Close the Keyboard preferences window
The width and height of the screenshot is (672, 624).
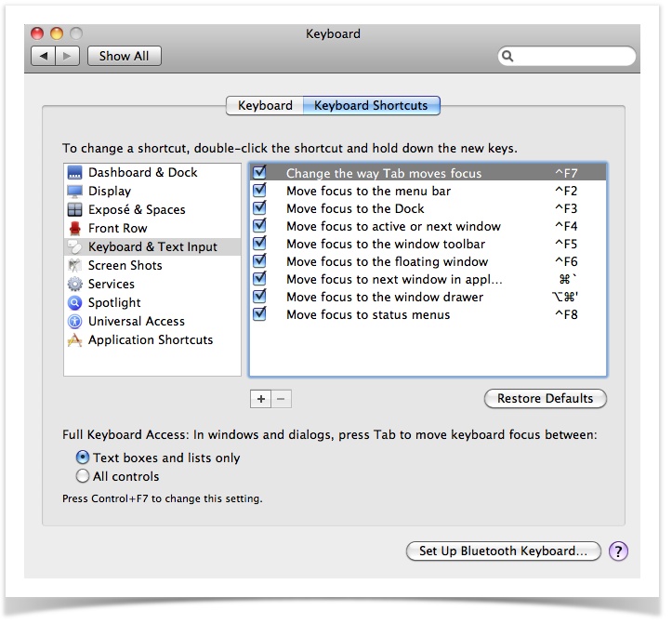37,33
